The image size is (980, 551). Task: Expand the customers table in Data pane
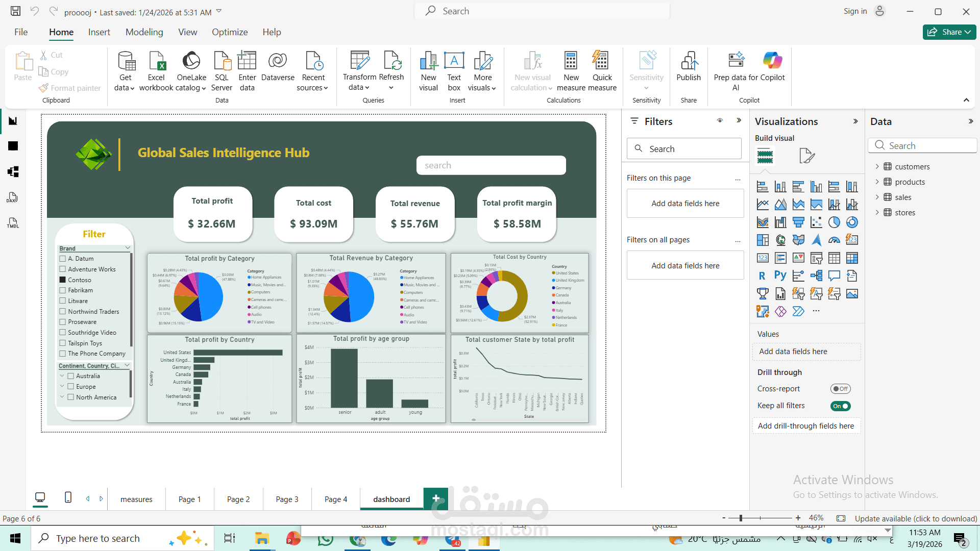877,167
